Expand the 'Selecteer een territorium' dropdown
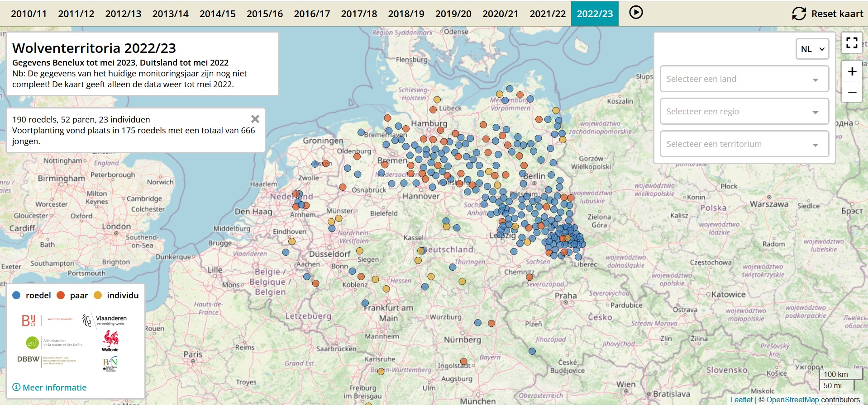 click(x=744, y=144)
